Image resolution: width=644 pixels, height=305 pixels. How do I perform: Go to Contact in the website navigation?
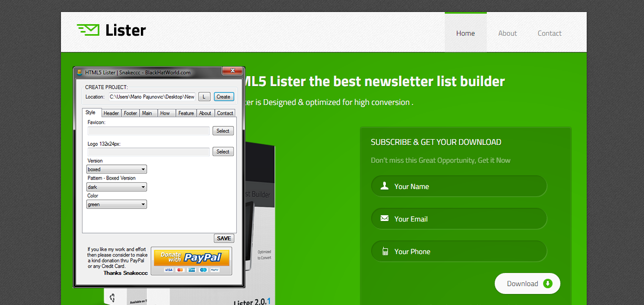pyautogui.click(x=550, y=33)
